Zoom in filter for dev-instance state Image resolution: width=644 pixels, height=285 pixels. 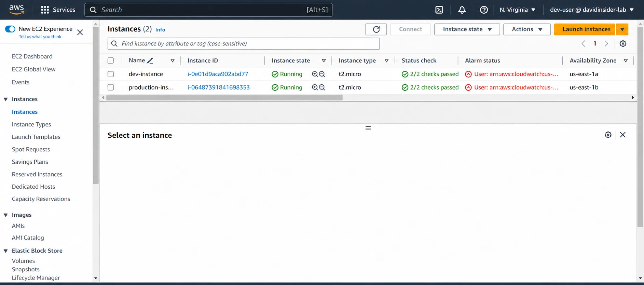[315, 74]
